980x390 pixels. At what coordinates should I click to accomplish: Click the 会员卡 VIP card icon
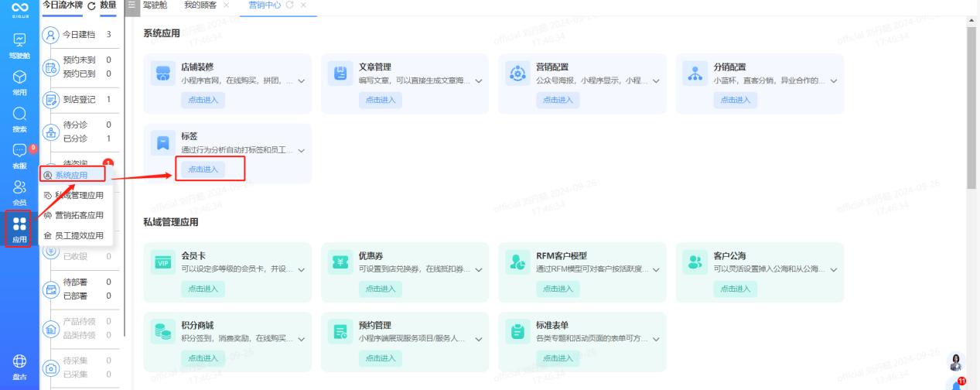tap(162, 263)
